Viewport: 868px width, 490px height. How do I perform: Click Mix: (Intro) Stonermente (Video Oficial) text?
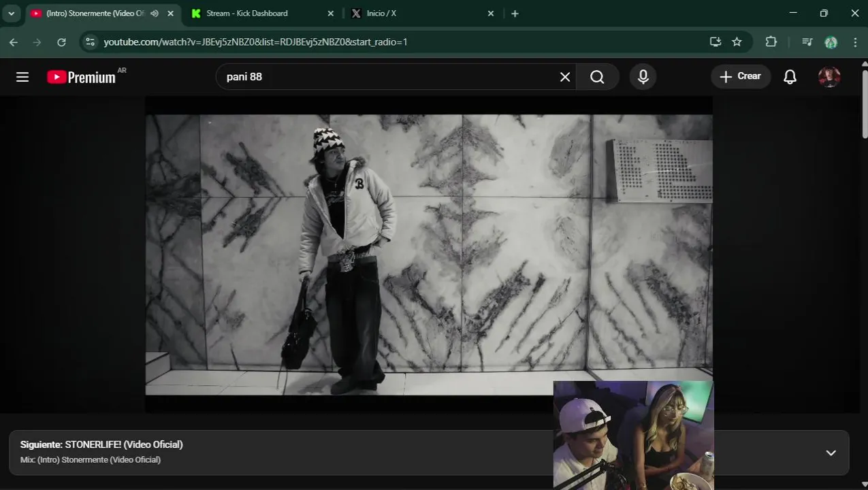pos(91,460)
